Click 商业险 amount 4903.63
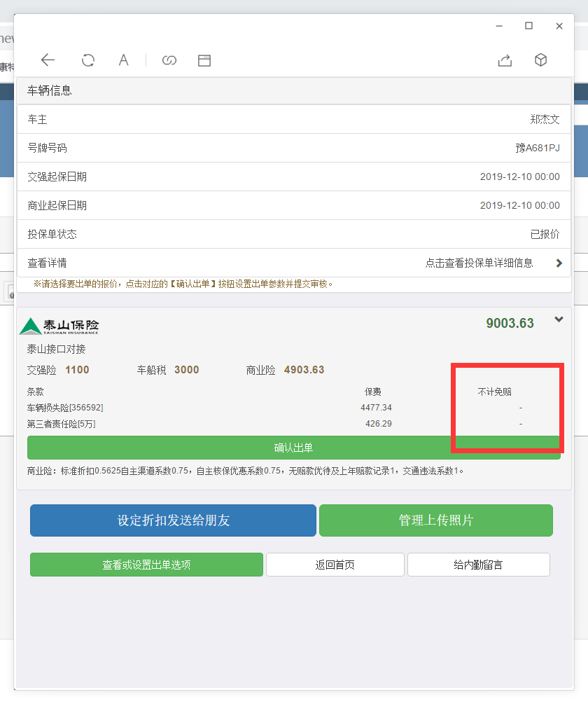Screen dimensions: 588x704 (x=304, y=370)
